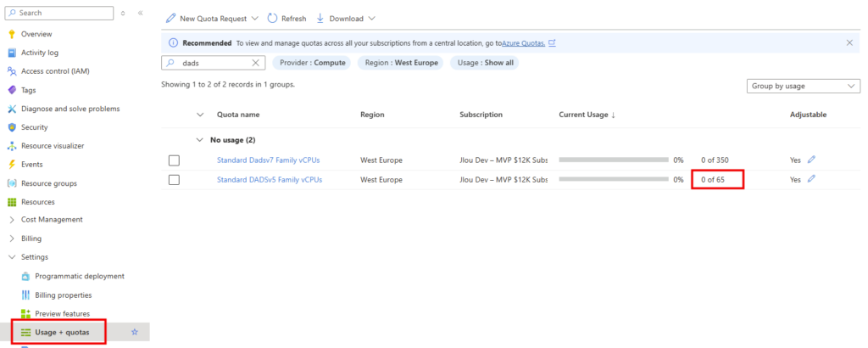Click the Download arrow icon
This screenshot has height=348, width=868.
coord(320,19)
